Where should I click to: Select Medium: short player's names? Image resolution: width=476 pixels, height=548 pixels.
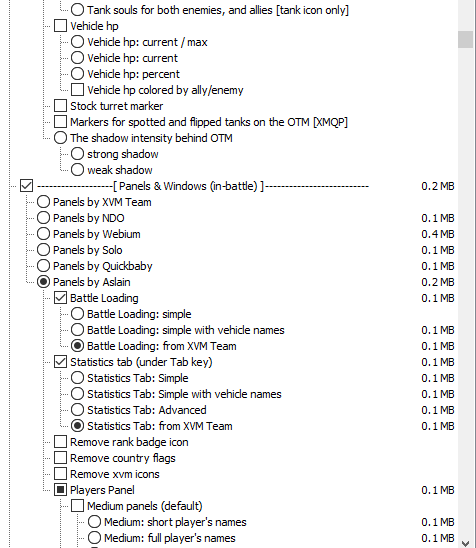[94, 522]
